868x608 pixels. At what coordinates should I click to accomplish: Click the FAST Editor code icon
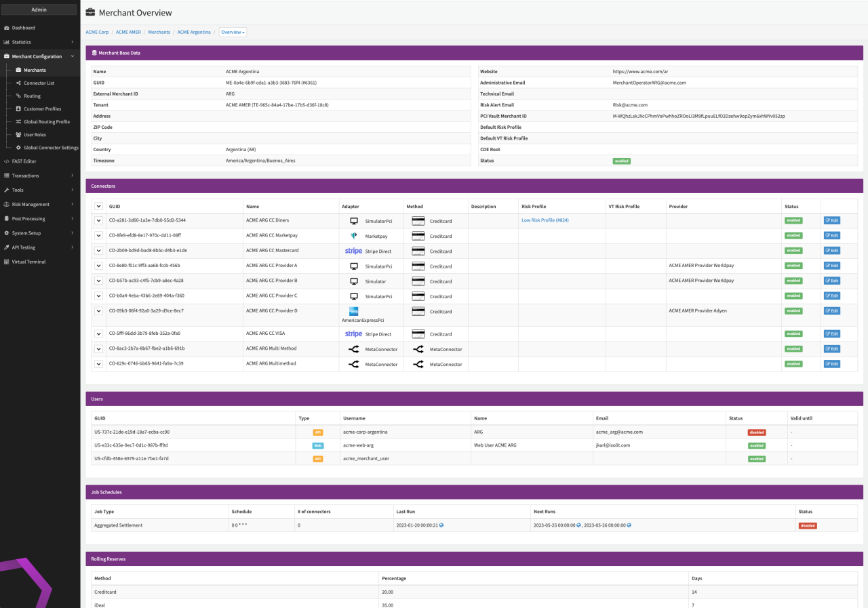point(6,161)
